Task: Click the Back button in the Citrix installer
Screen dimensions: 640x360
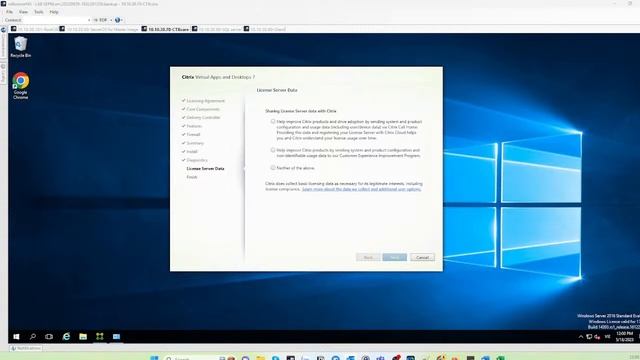Action: pyautogui.click(x=368, y=257)
